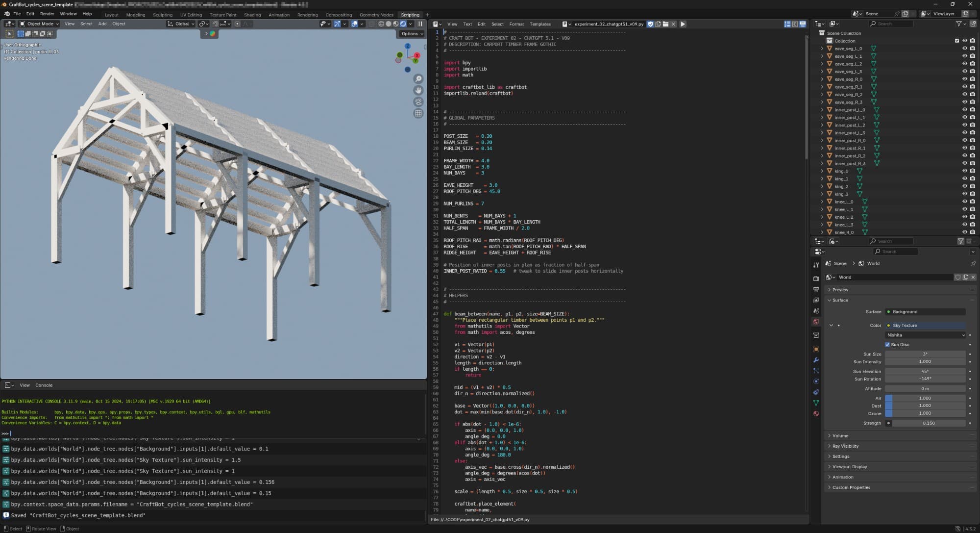The width and height of the screenshot is (980, 533).
Task: Run the script with the play button
Action: click(x=683, y=24)
